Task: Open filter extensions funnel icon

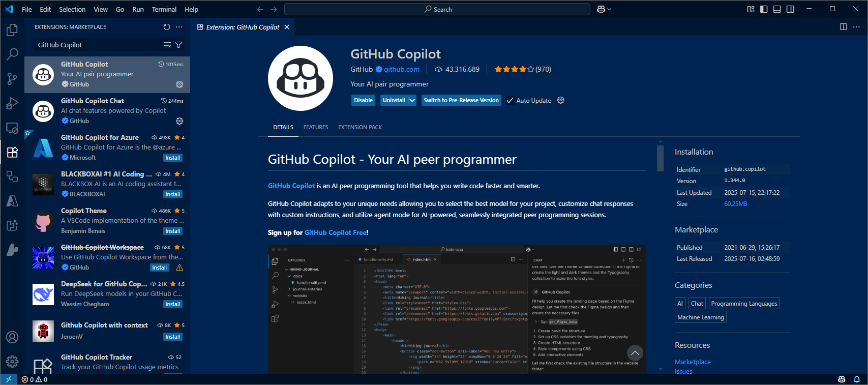Action: point(178,45)
